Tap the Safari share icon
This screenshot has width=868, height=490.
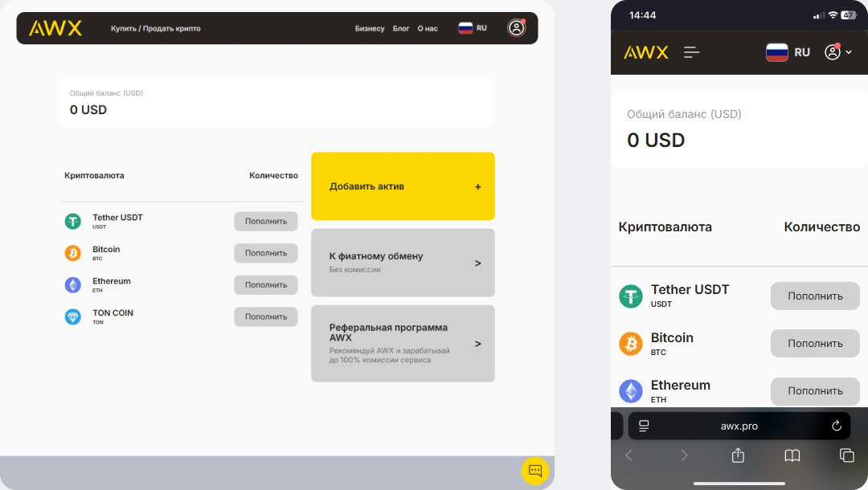point(738,455)
